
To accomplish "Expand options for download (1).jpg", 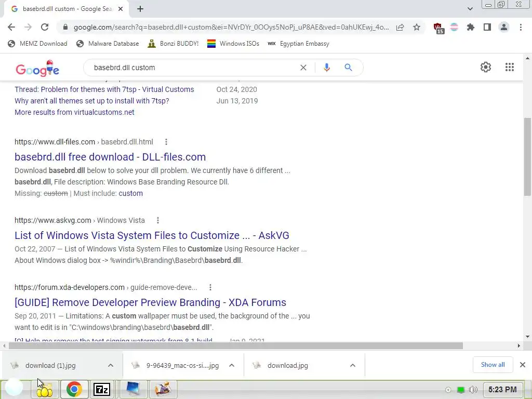I will click(111, 365).
